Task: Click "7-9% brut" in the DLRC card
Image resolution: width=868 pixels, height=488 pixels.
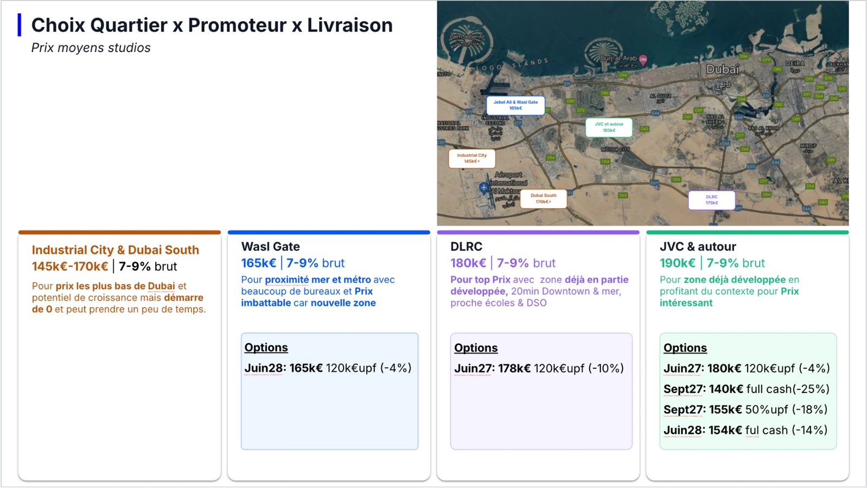Action: click(x=526, y=263)
